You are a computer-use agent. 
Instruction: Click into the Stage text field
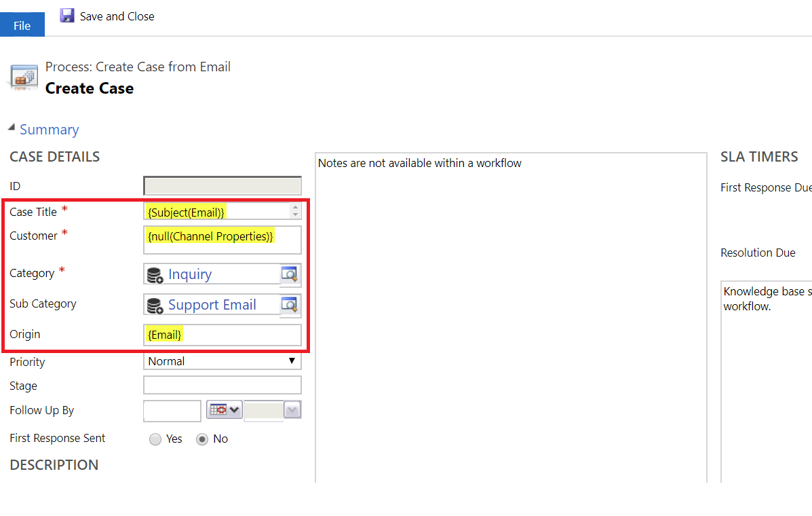[222, 386]
